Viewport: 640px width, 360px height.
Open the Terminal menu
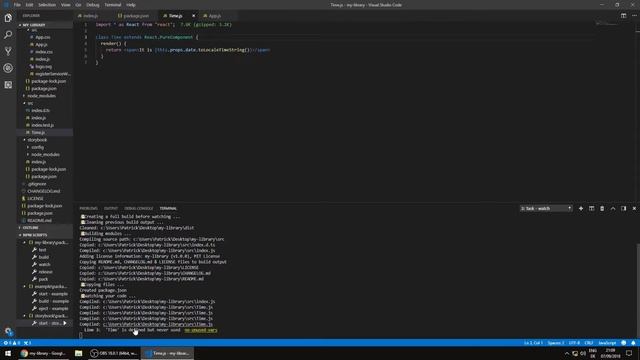113,5
